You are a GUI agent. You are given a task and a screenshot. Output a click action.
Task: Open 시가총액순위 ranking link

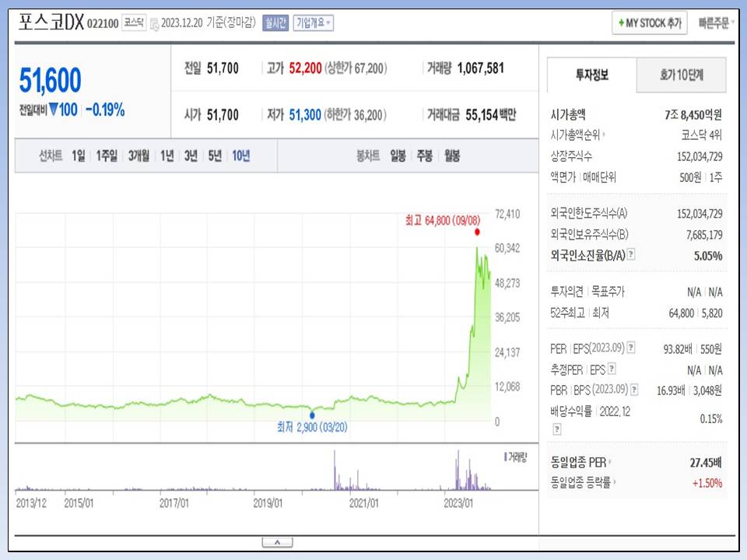pyautogui.click(x=577, y=135)
